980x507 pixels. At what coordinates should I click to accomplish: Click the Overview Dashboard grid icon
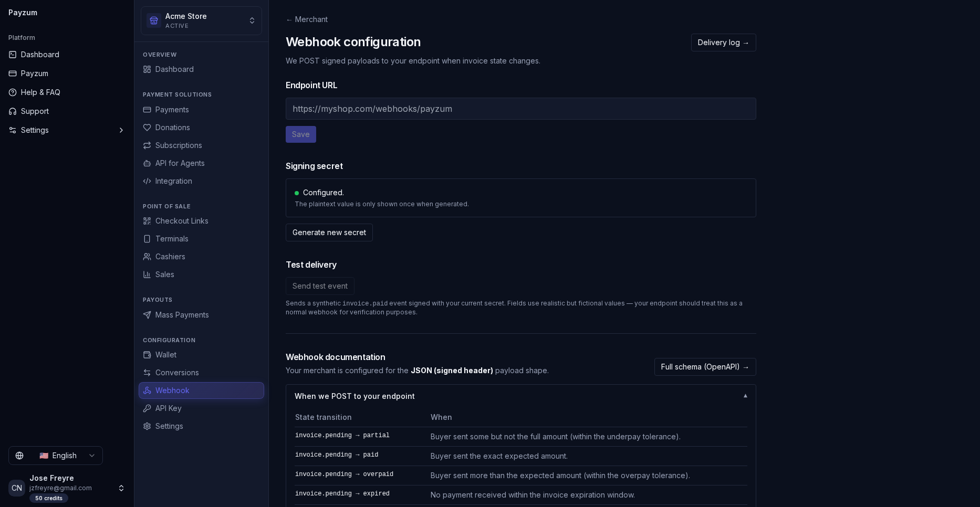pyautogui.click(x=147, y=69)
